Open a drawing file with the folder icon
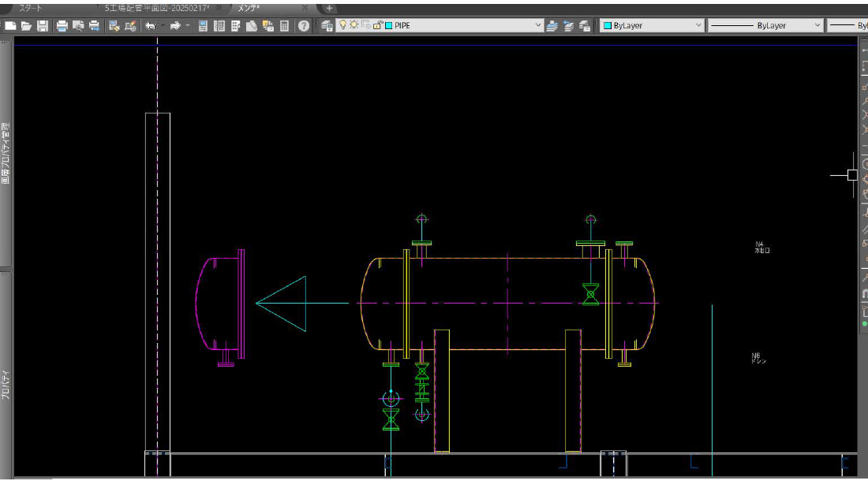The image size is (868, 481). [26, 25]
